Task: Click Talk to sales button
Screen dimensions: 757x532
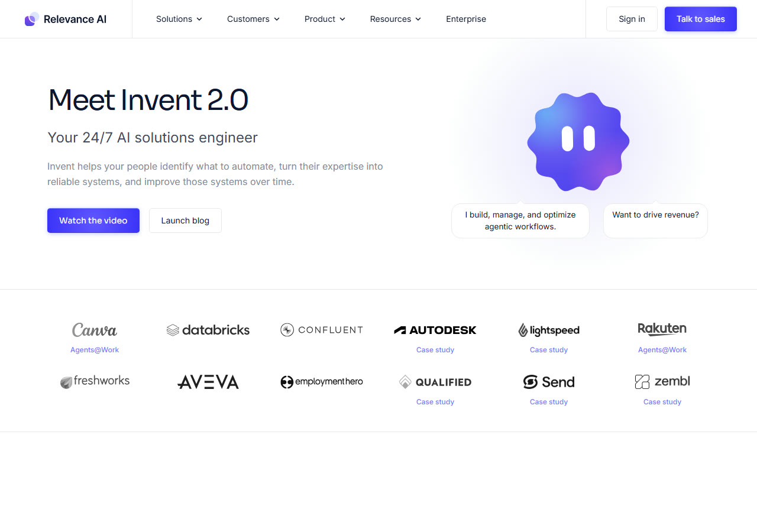Action: (x=701, y=19)
